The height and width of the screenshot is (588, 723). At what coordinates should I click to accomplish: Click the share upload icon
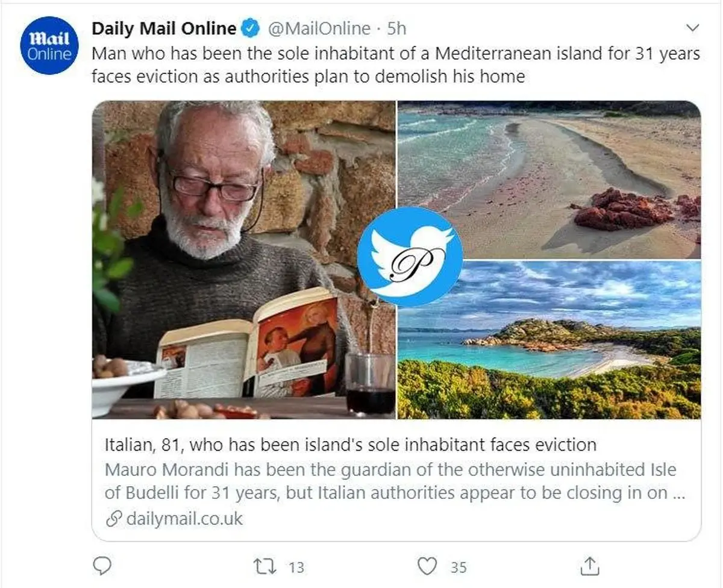tap(589, 565)
